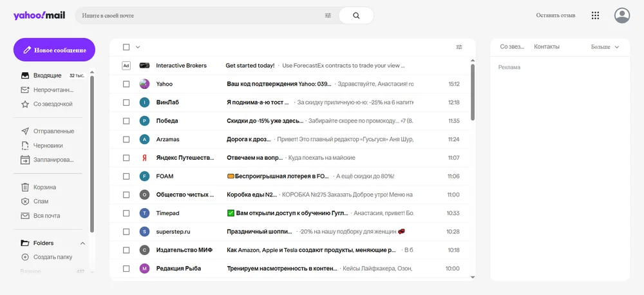Open the Больше dropdown in right panel
Screen dimensions: 644x295
[x=605, y=47]
